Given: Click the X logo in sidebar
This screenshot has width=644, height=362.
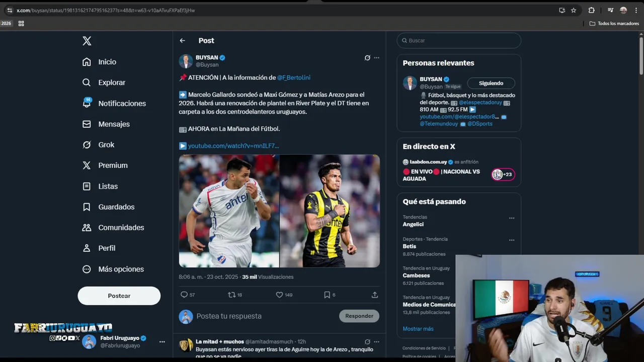Looking at the screenshot, I should pyautogui.click(x=87, y=41).
